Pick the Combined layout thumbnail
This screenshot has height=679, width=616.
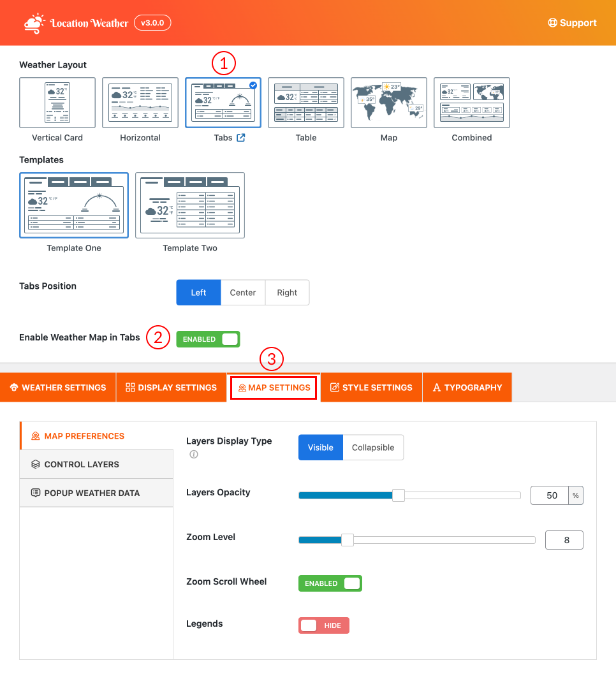pos(471,102)
